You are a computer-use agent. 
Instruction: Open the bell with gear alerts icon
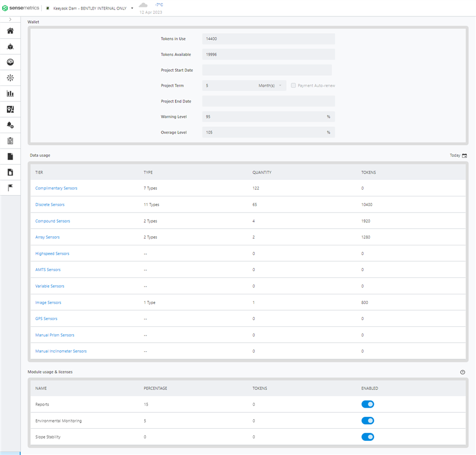click(x=10, y=125)
